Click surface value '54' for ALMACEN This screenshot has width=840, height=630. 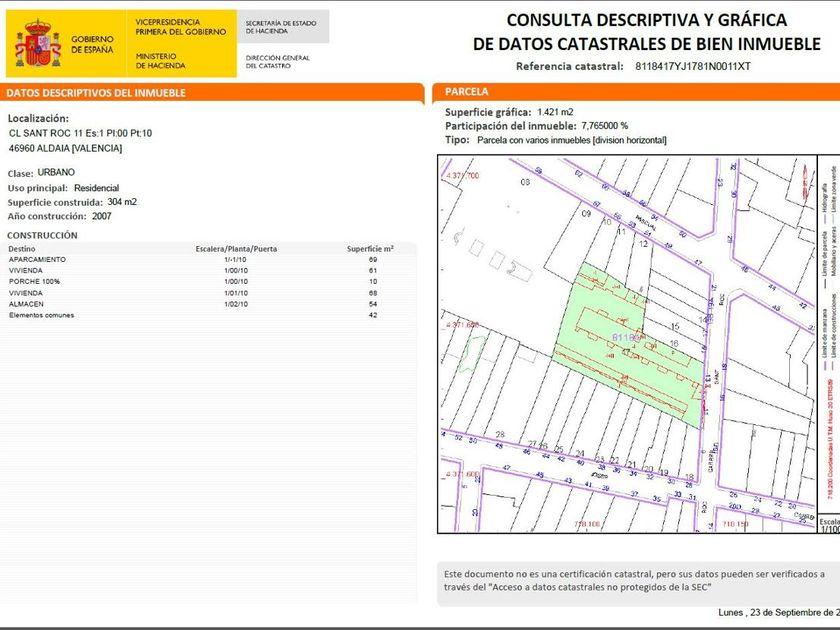point(373,304)
